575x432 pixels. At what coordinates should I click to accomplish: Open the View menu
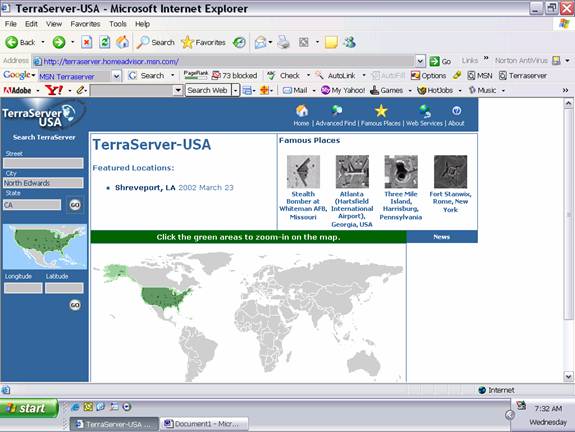54,24
